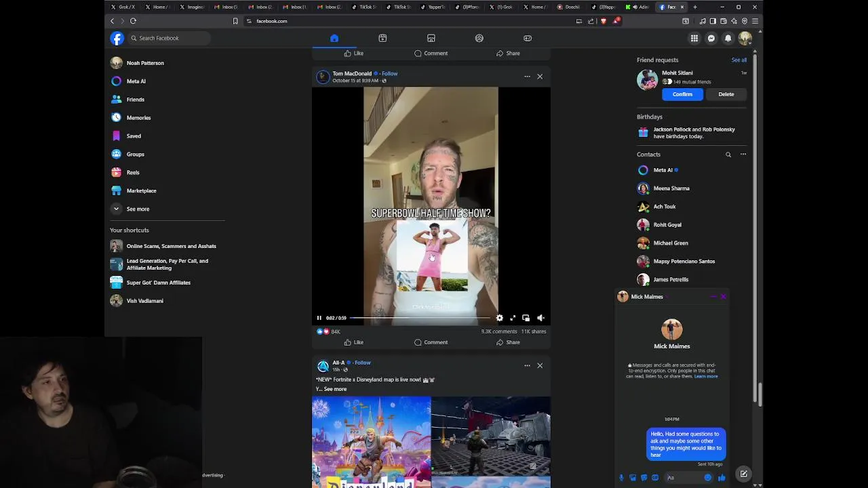Follow the All-A page
868x488 pixels.
(x=363, y=363)
